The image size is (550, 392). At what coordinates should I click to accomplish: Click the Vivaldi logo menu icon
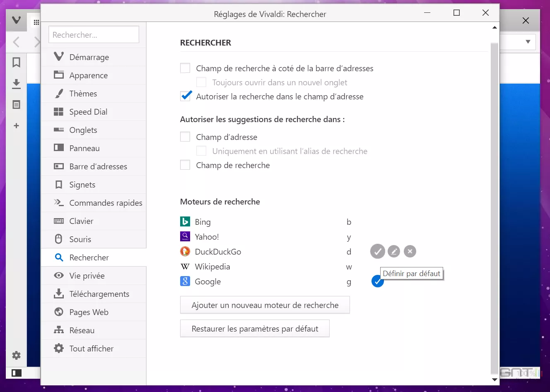coord(16,20)
